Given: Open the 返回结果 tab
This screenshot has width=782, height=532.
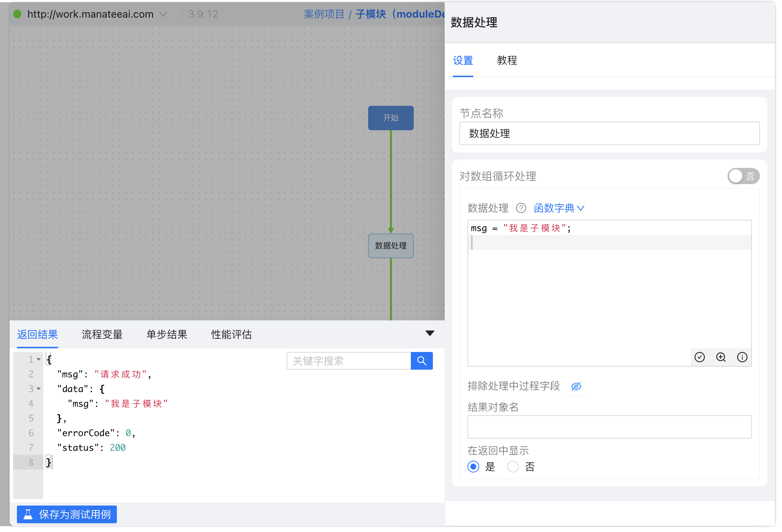Looking at the screenshot, I should 37,334.
